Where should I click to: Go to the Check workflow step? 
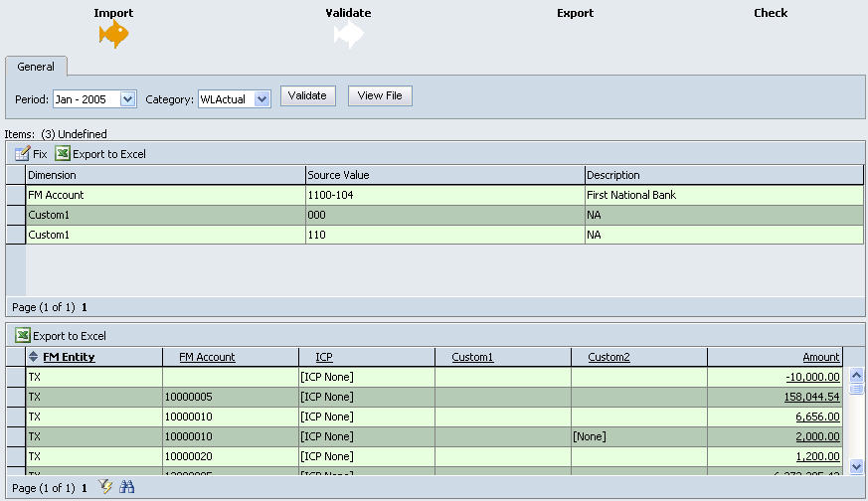(x=771, y=13)
